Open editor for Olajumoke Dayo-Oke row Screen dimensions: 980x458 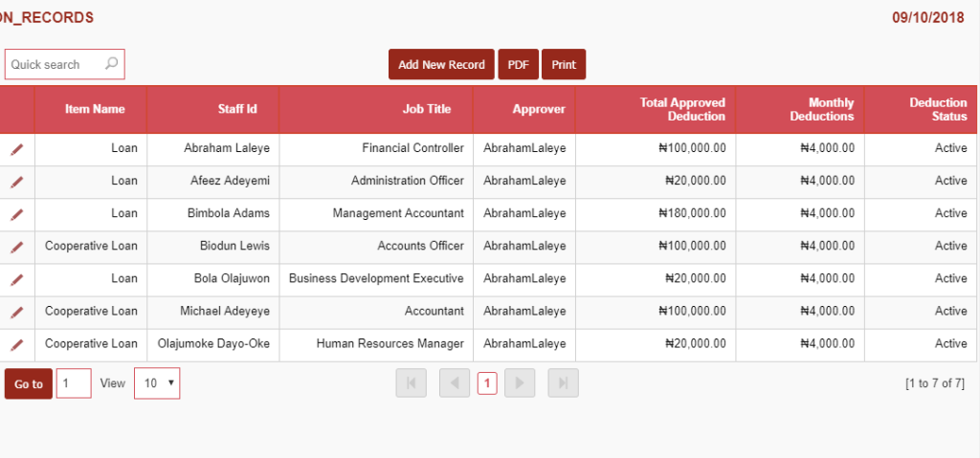point(16,344)
